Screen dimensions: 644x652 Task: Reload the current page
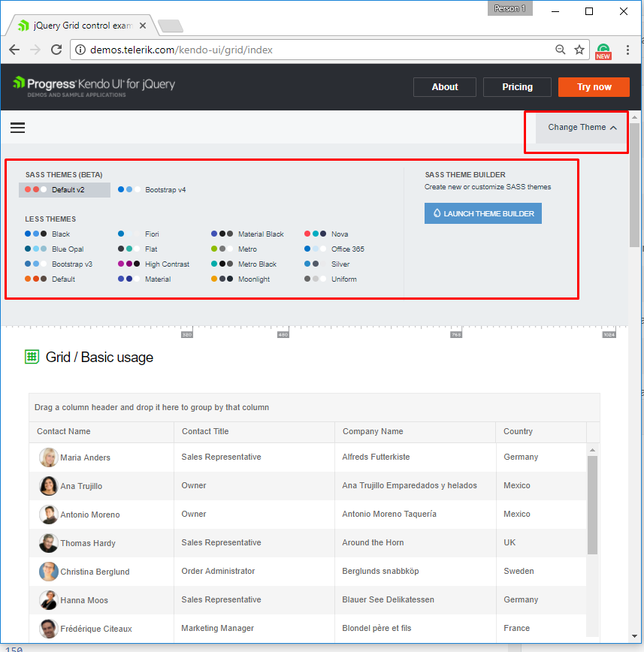(56, 50)
